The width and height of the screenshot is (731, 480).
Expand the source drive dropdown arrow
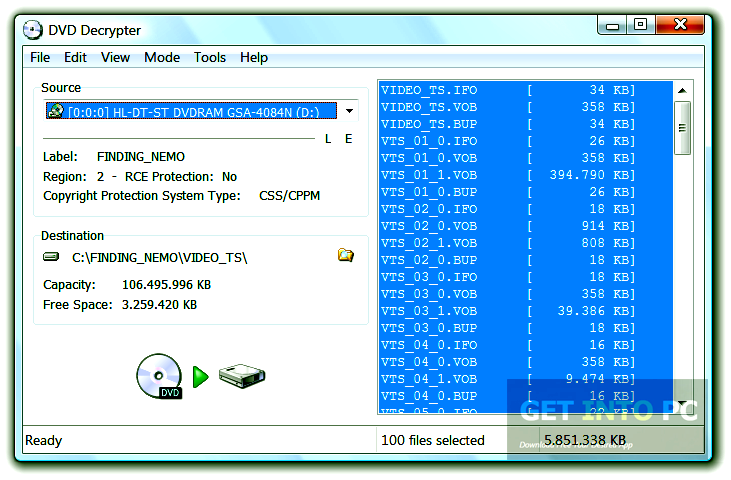349,111
